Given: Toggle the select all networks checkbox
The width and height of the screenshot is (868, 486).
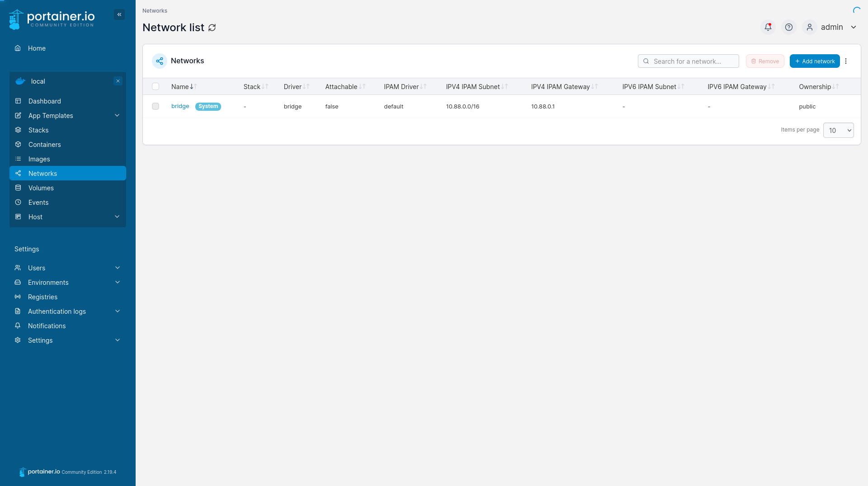Looking at the screenshot, I should (x=156, y=86).
